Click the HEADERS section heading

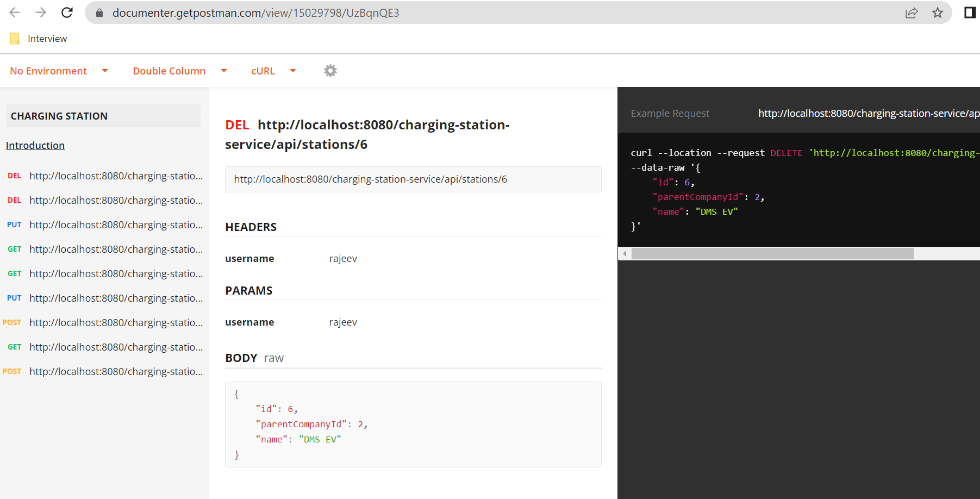[251, 227]
